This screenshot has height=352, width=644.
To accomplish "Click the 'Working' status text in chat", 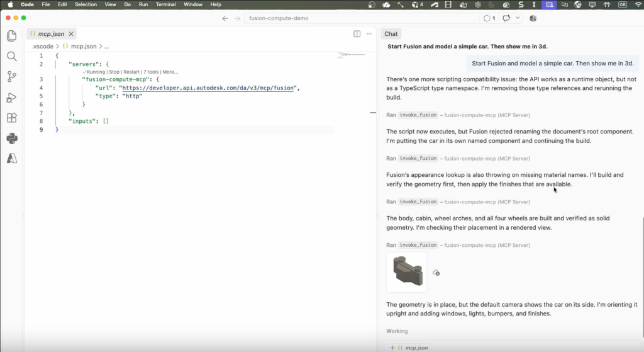I will (x=397, y=331).
